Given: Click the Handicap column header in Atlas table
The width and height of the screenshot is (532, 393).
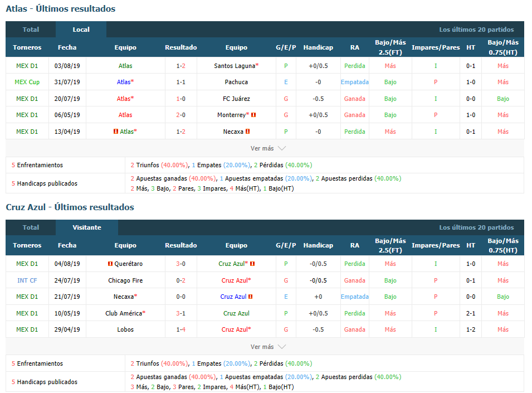Looking at the screenshot, I should pos(318,47).
